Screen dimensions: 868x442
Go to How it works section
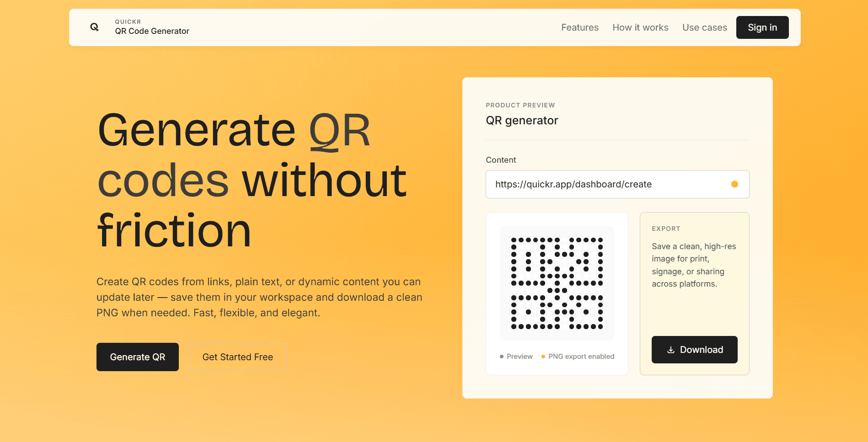640,27
